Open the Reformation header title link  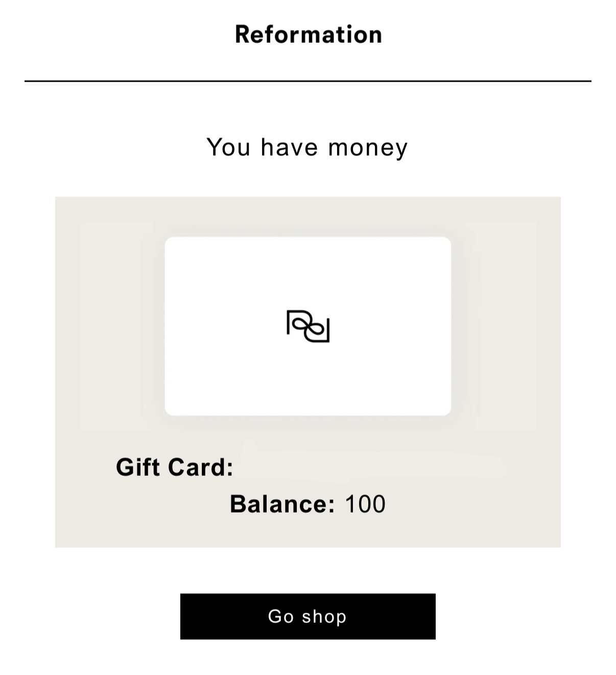click(308, 35)
